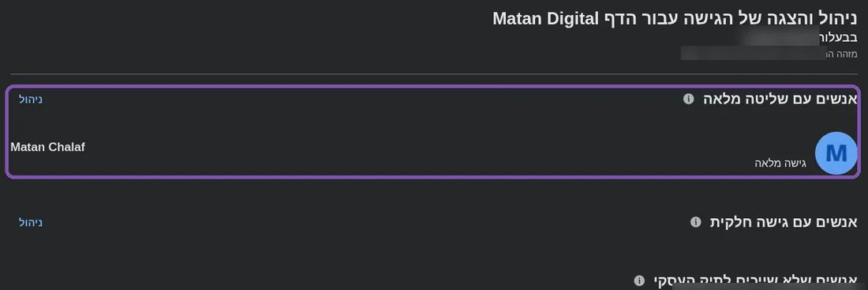This screenshot has width=868, height=290.
Task: Click the blue M profile avatar
Action: pos(836,153)
